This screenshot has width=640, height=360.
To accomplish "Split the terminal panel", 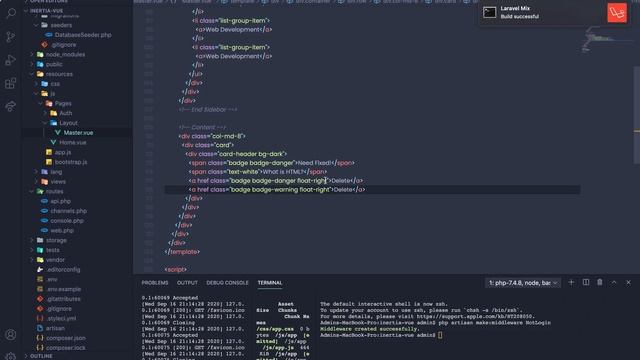I will pyautogui.click(x=586, y=282).
